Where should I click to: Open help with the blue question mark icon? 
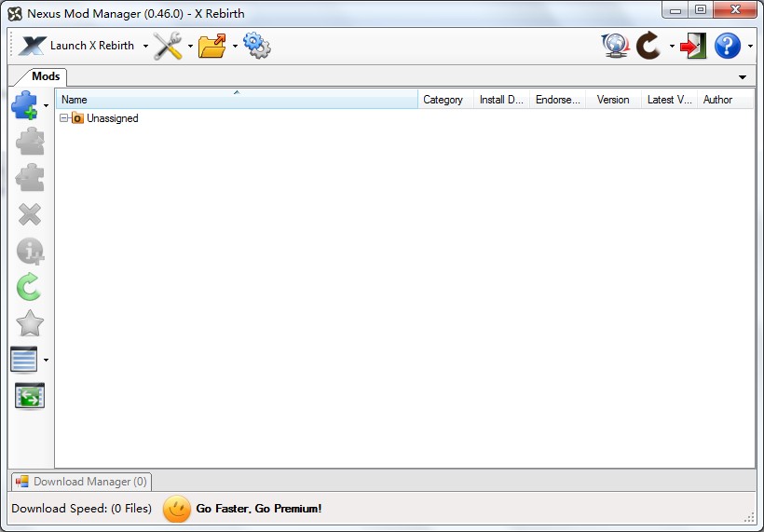pyautogui.click(x=728, y=46)
